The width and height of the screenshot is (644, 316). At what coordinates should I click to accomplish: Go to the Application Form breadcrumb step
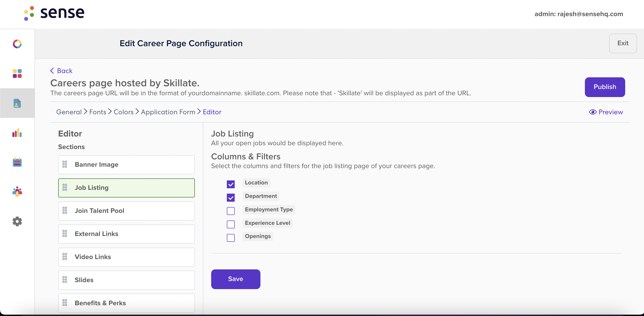(x=168, y=112)
